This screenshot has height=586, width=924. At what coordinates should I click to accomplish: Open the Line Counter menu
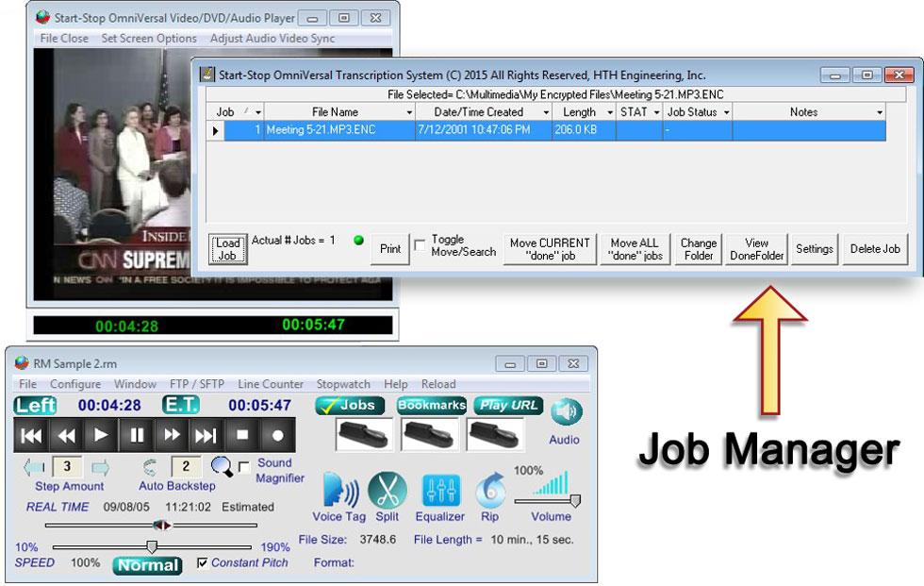[x=271, y=384]
